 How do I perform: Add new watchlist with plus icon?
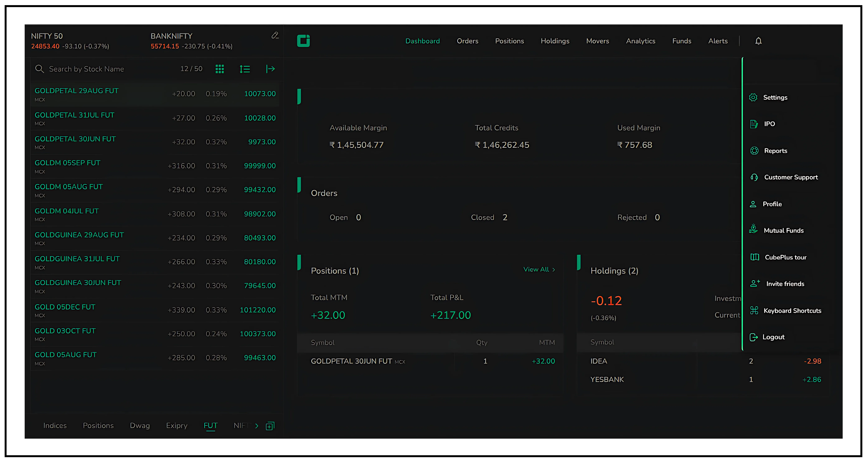(x=270, y=426)
